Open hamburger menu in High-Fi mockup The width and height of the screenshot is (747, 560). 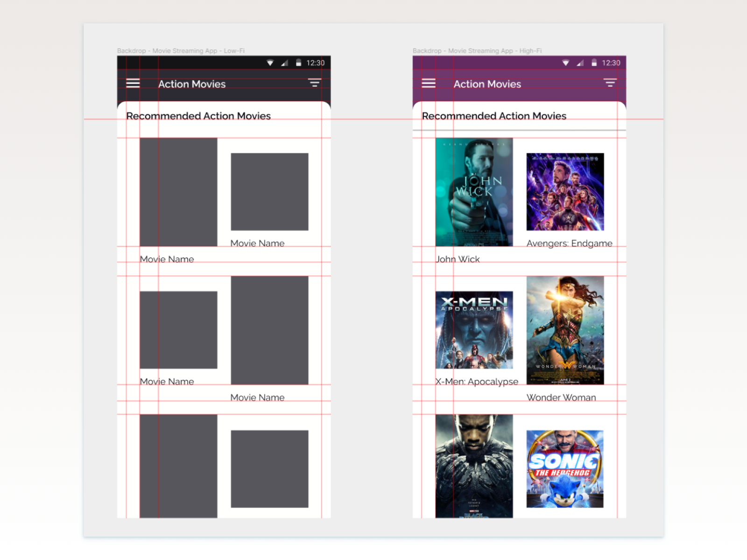tap(429, 84)
